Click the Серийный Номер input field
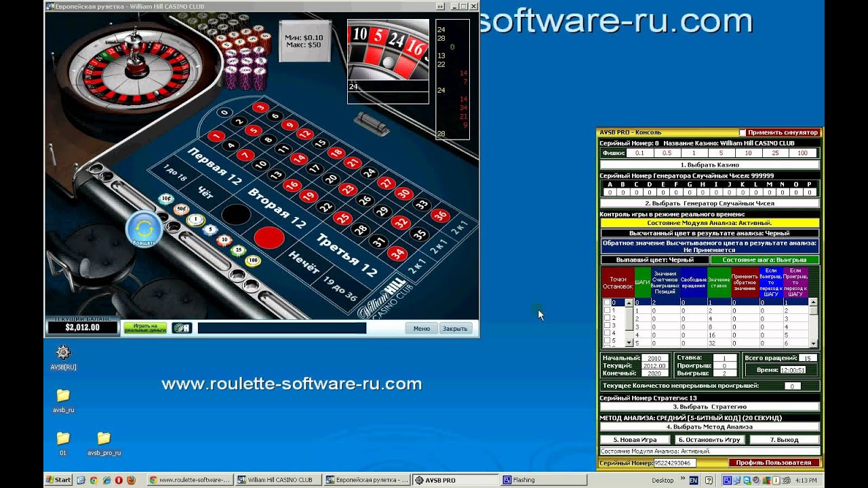 [x=675, y=463]
